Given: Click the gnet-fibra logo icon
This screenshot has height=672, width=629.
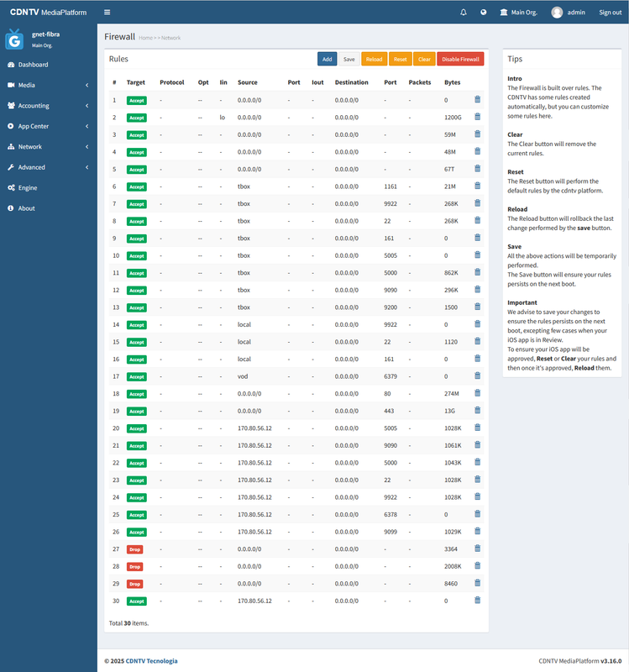Looking at the screenshot, I should (14, 39).
